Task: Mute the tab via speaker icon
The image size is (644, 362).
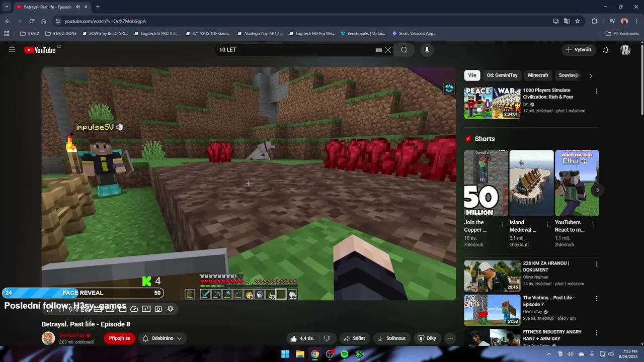Action: [77, 7]
